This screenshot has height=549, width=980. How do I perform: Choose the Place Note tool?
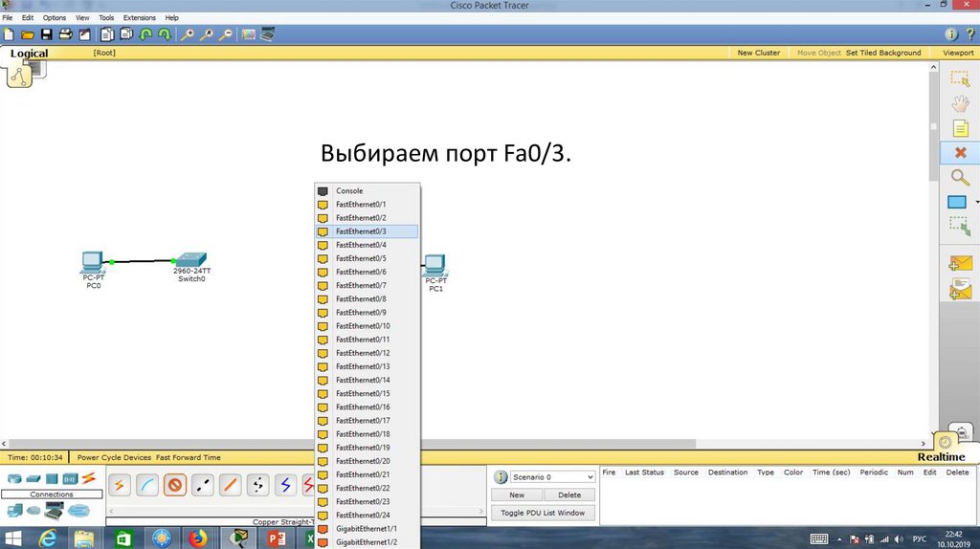(x=960, y=129)
